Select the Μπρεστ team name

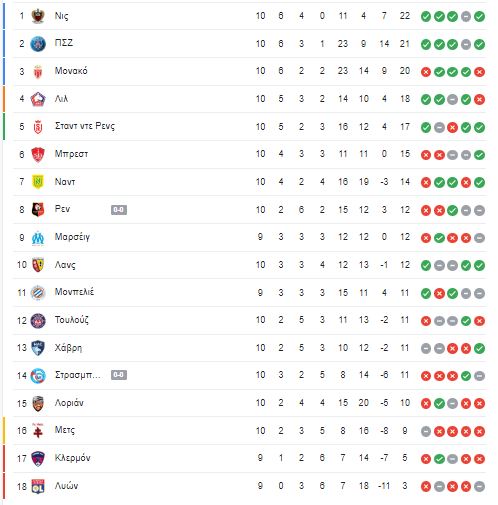pos(71,154)
